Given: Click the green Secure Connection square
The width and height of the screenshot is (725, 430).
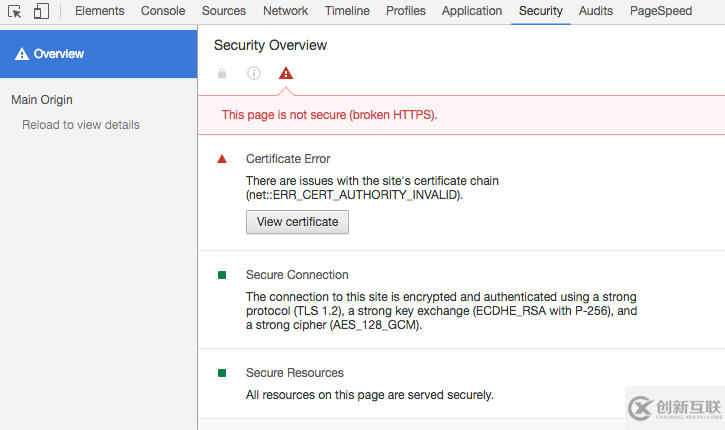Looking at the screenshot, I should point(222,275).
